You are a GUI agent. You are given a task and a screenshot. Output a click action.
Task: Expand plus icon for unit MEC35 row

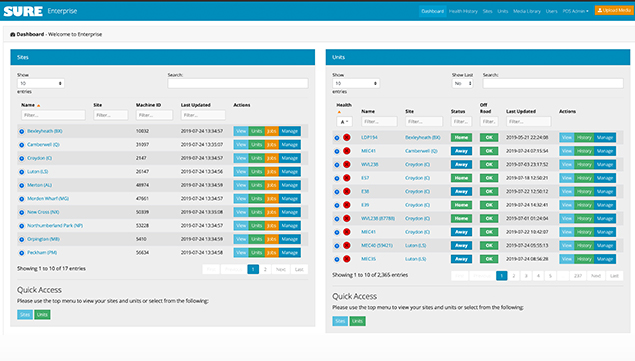337,259
